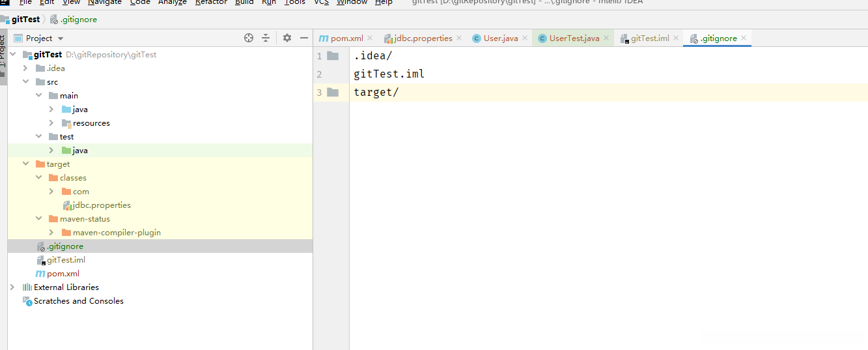Select Scratches and Consoles node
This screenshot has height=350, width=868.
73,300
